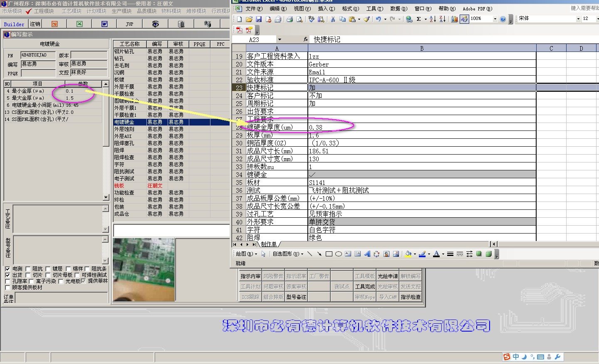The height and width of the screenshot is (364, 599).
Task: Open the Excel 文件 menu
Action: coord(254,8)
